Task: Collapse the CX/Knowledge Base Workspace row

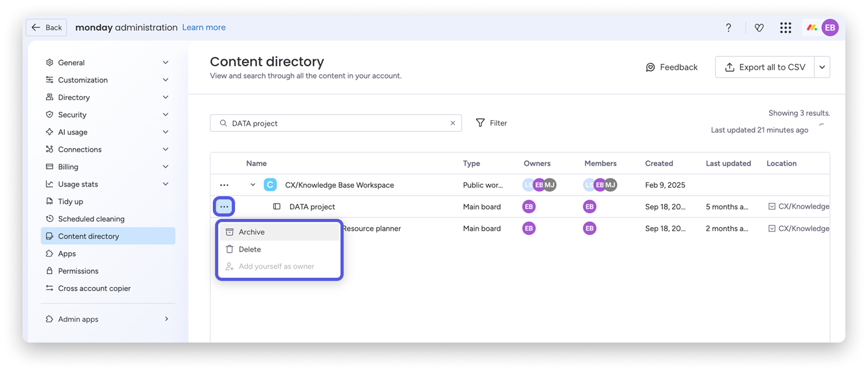Action: [x=253, y=185]
